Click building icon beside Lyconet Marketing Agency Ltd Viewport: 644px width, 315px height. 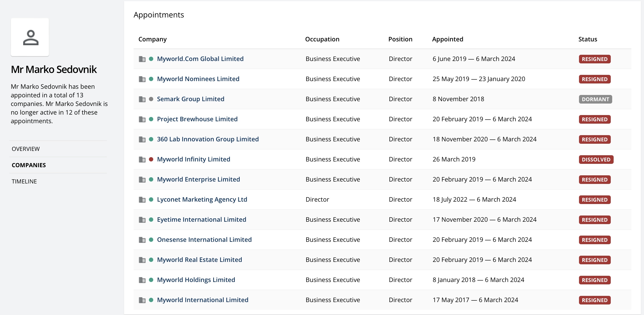142,200
